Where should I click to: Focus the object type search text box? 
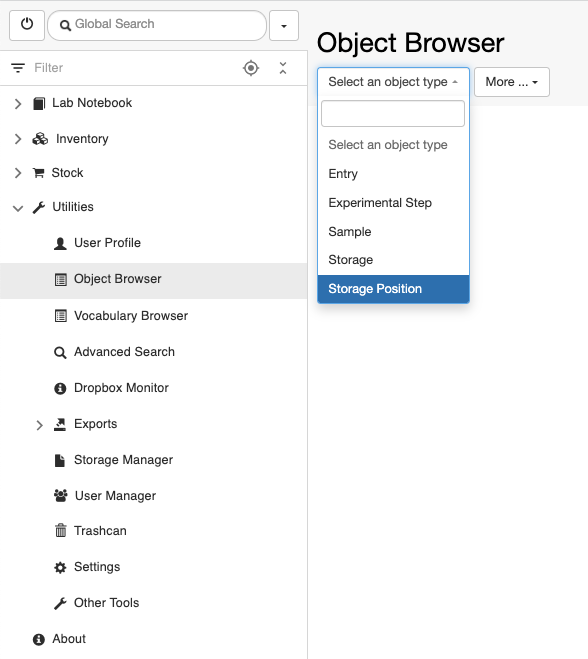point(393,113)
